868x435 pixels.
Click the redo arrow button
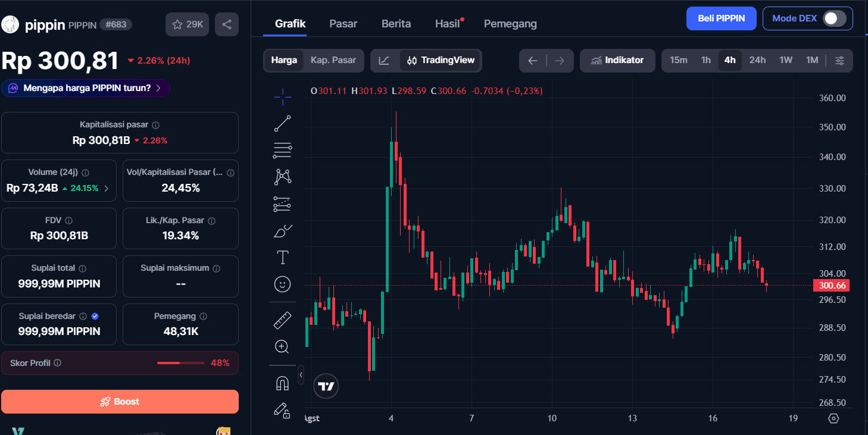tap(559, 61)
